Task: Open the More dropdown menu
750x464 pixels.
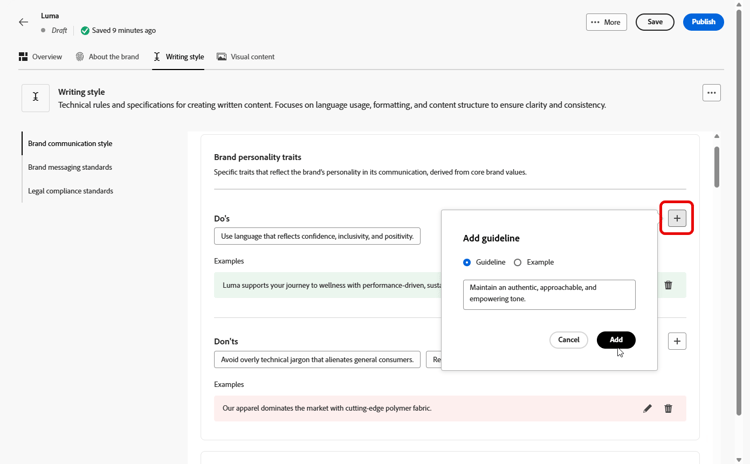Action: [606, 22]
